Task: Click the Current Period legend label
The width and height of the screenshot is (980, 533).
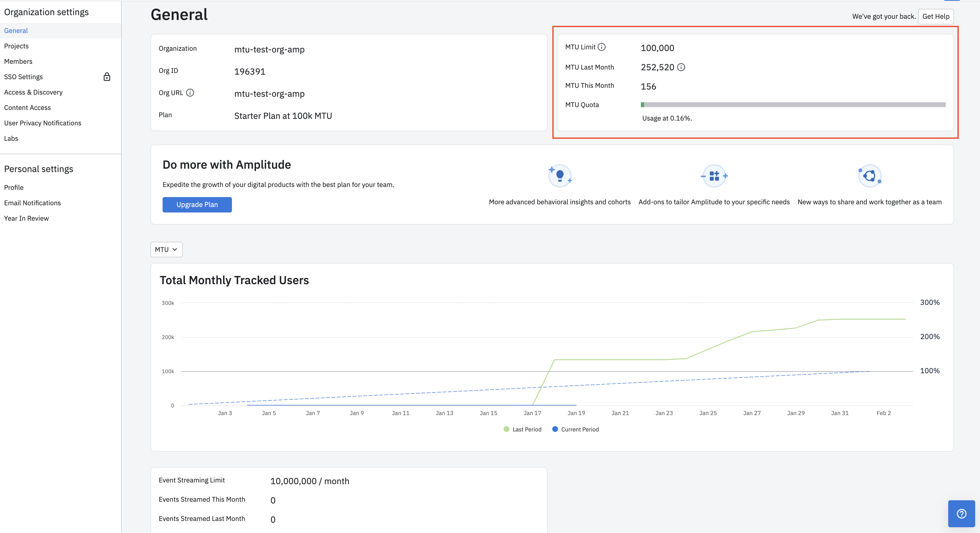Action: click(x=580, y=429)
